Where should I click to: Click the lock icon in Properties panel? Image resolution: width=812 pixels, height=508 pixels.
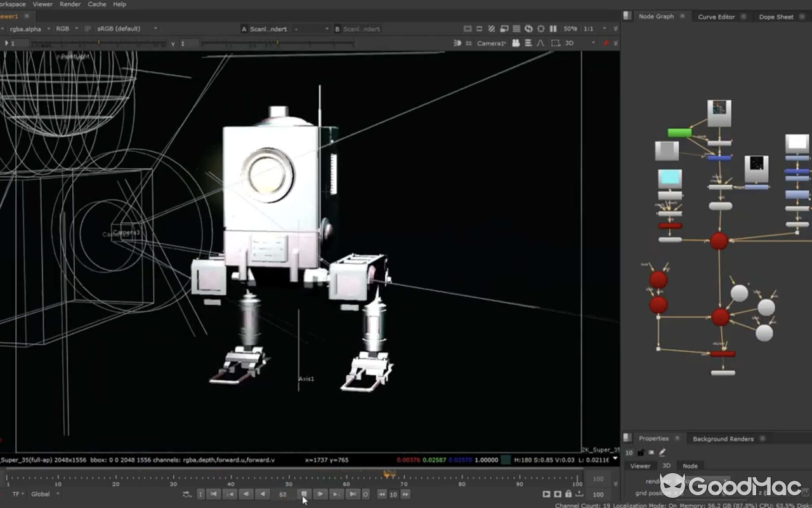tap(641, 453)
